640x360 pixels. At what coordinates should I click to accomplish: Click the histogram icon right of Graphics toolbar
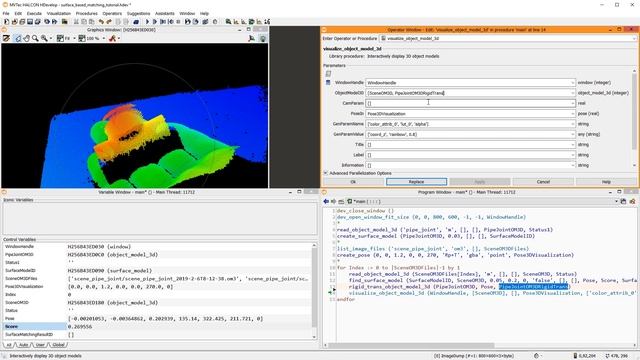click(x=251, y=38)
